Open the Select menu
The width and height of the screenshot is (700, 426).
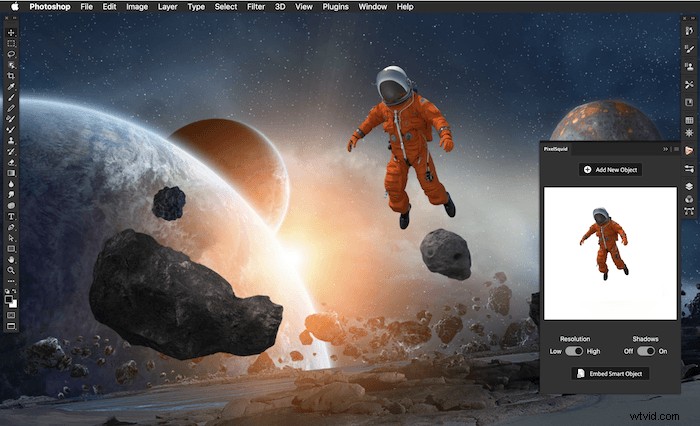tap(226, 7)
